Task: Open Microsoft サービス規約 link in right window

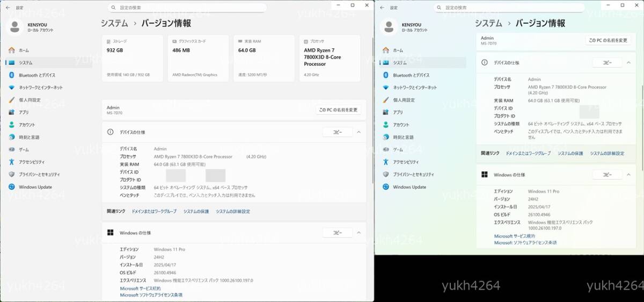Action: [x=514, y=236]
